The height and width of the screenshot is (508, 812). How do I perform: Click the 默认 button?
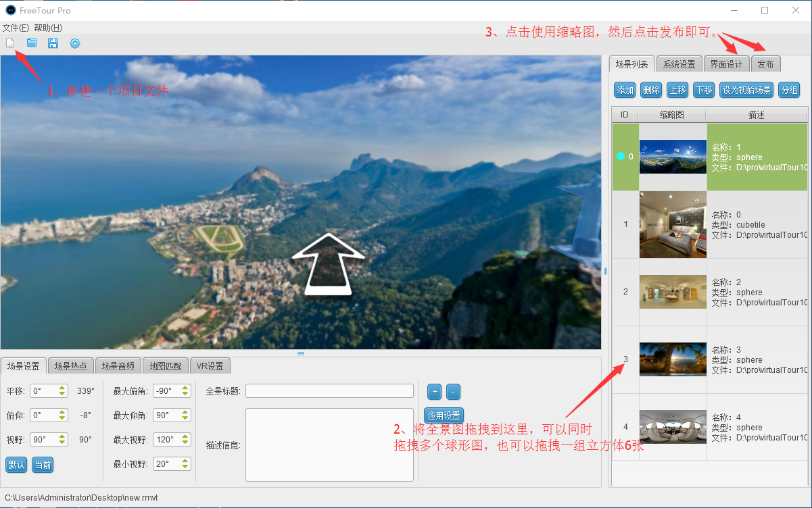(16, 465)
